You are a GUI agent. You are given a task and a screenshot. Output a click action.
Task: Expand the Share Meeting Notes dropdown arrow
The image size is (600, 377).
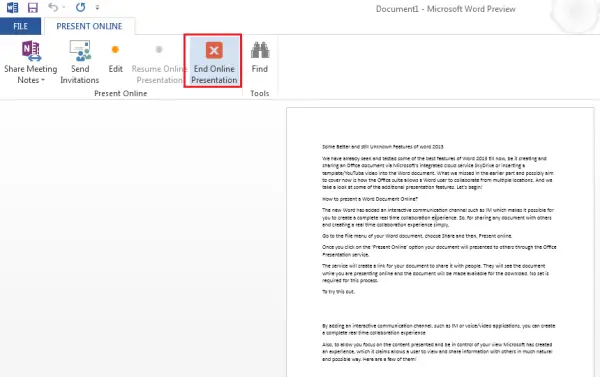[43, 80]
